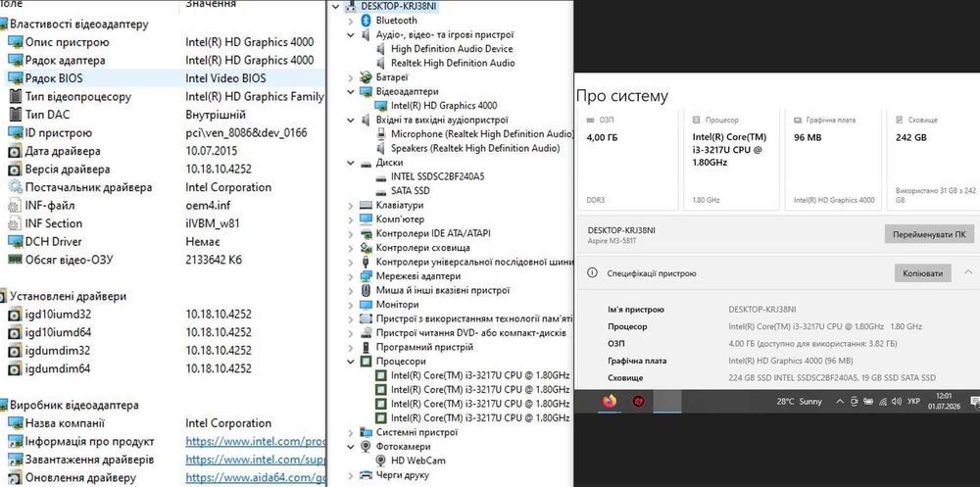Click the Фотокамери camera icon

click(367, 447)
